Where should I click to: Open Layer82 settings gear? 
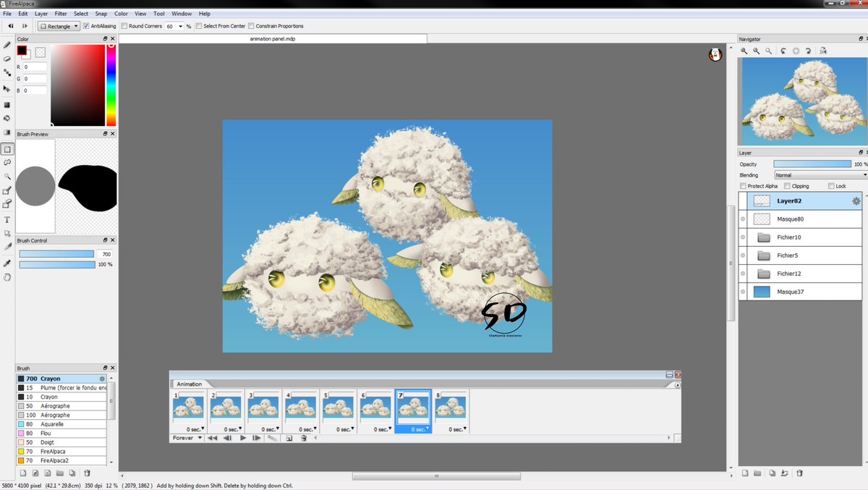click(856, 201)
